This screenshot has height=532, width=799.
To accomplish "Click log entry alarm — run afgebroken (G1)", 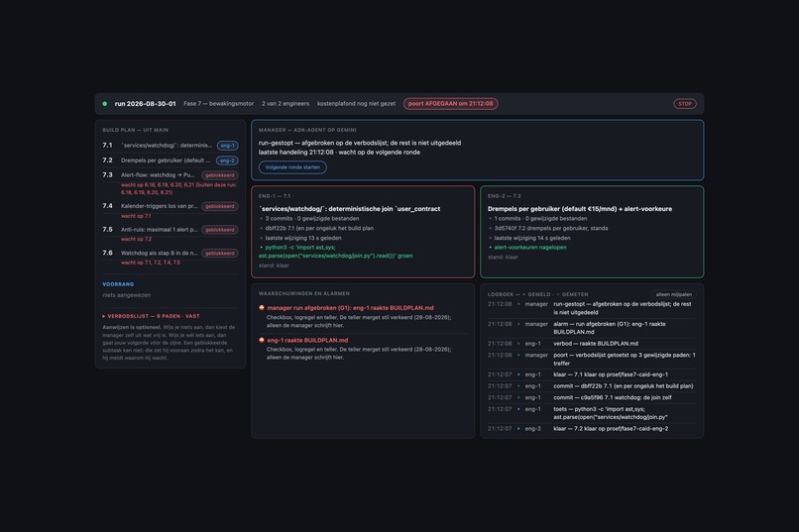I will [592, 328].
